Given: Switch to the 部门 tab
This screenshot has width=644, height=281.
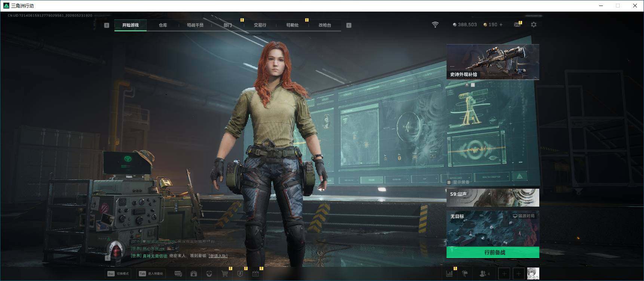Looking at the screenshot, I should [x=228, y=25].
